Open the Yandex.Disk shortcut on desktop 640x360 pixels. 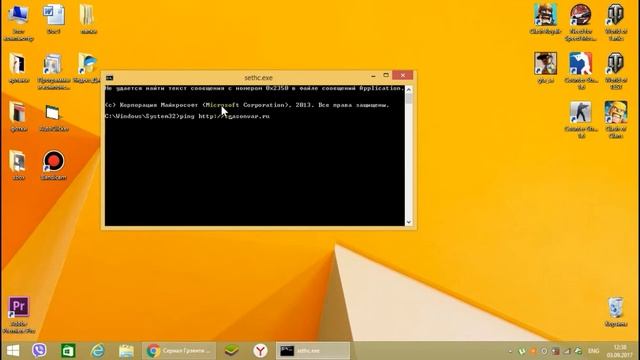coord(87,68)
